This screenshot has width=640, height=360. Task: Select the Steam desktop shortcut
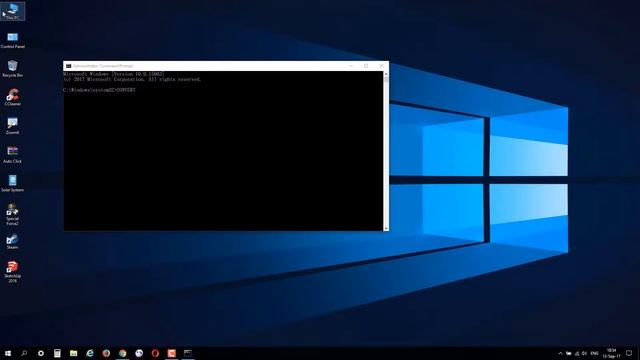[12, 241]
